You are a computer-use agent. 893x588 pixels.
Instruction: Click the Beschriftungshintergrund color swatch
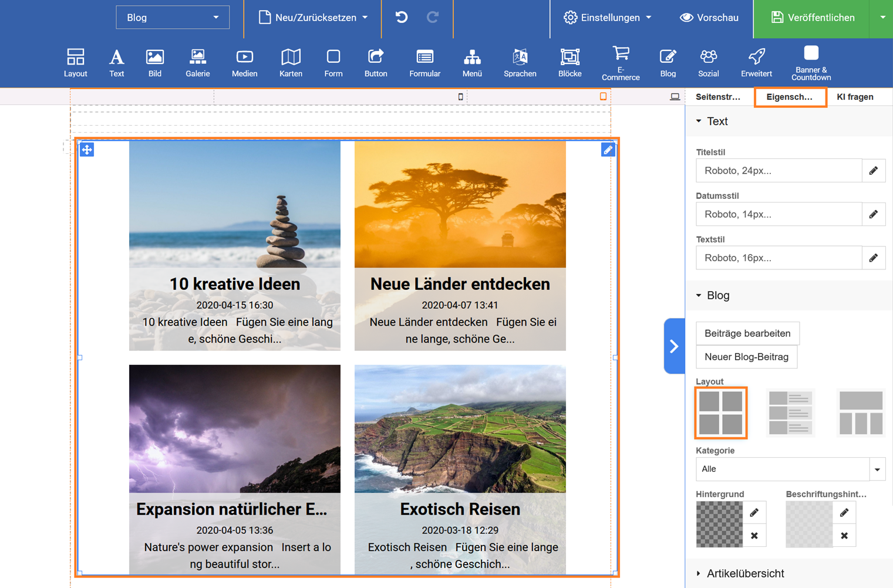(x=808, y=524)
